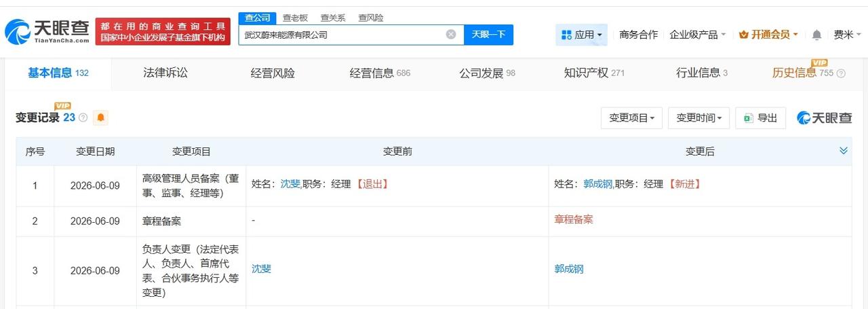
Task: Click the help icon next to 历史信息 755
Action: (x=842, y=73)
